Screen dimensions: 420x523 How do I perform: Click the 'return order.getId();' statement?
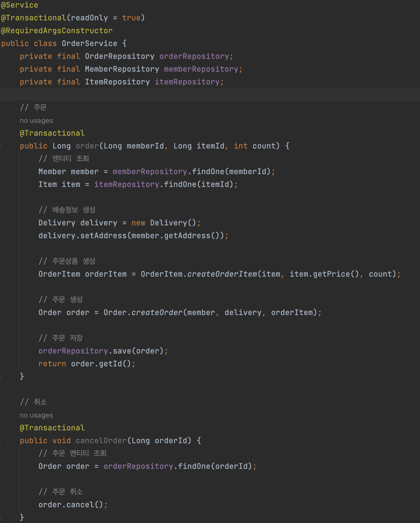click(87, 364)
